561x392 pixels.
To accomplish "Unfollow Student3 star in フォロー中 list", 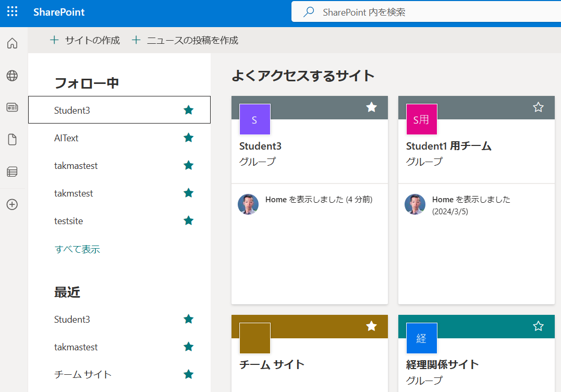I will [x=189, y=110].
